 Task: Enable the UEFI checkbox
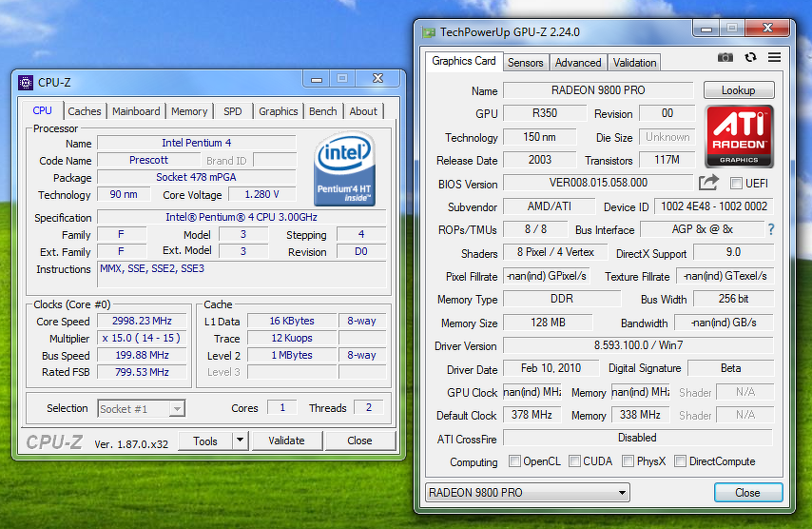[x=736, y=183]
